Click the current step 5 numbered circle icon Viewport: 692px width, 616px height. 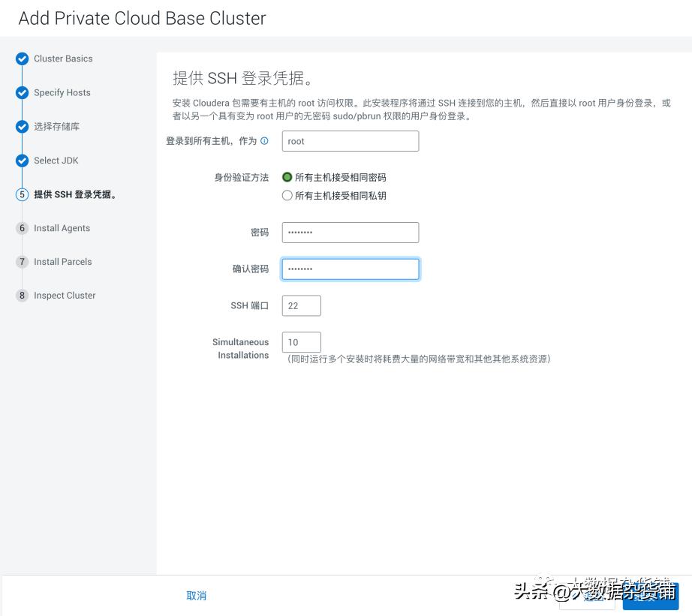click(x=22, y=194)
